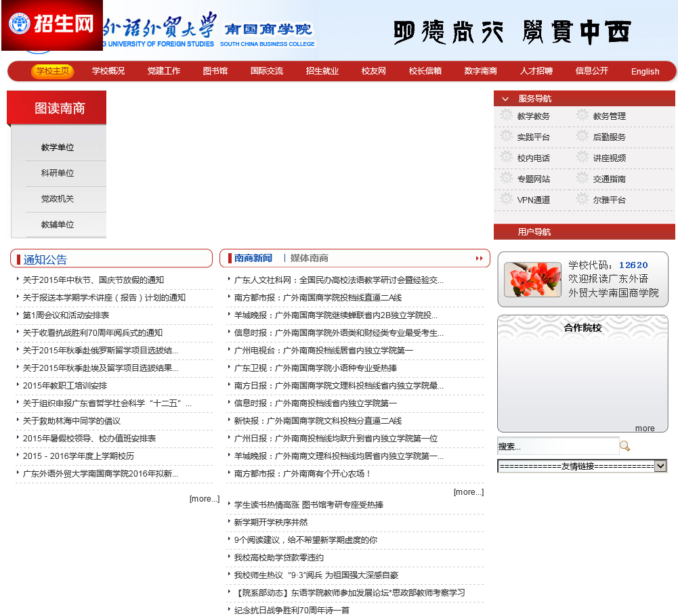Open 信息公开 in navigation bar
The width and height of the screenshot is (678, 616).
click(591, 71)
